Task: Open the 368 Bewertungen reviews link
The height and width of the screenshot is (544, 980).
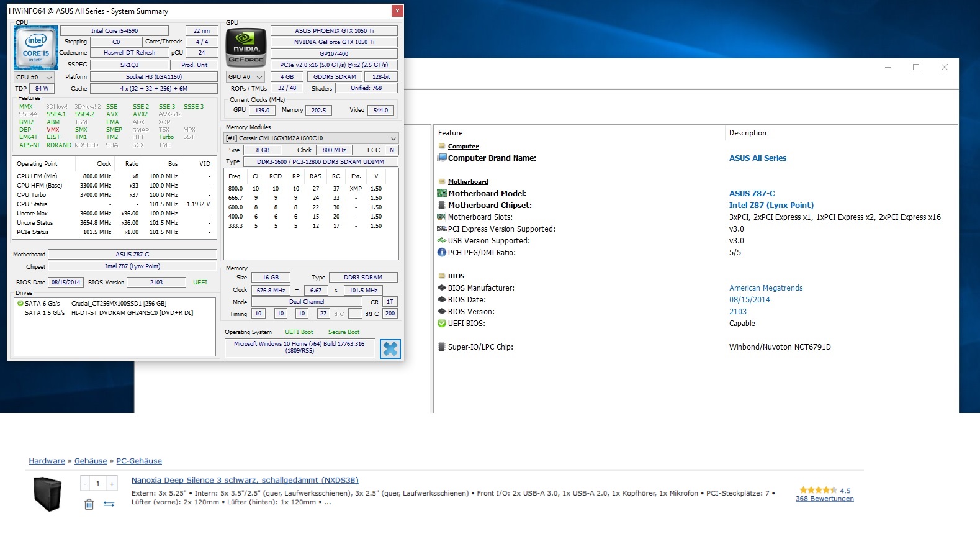Action: tap(824, 499)
